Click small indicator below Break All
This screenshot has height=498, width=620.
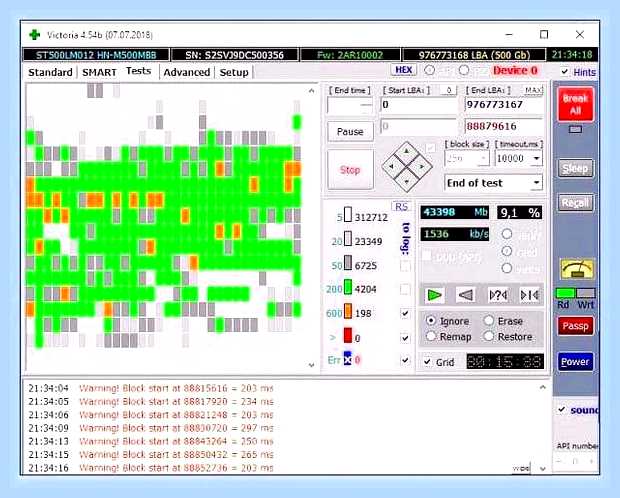(x=575, y=129)
